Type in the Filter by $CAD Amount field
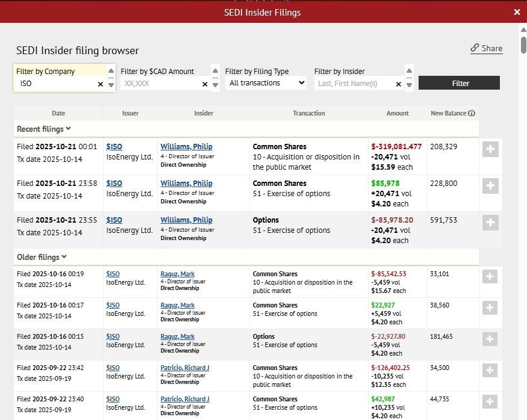 pyautogui.click(x=160, y=84)
